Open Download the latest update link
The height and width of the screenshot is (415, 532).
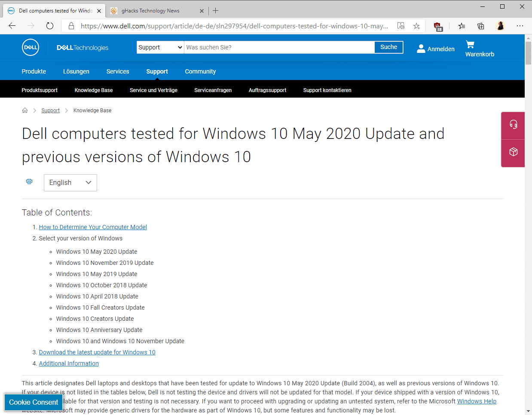(x=97, y=352)
